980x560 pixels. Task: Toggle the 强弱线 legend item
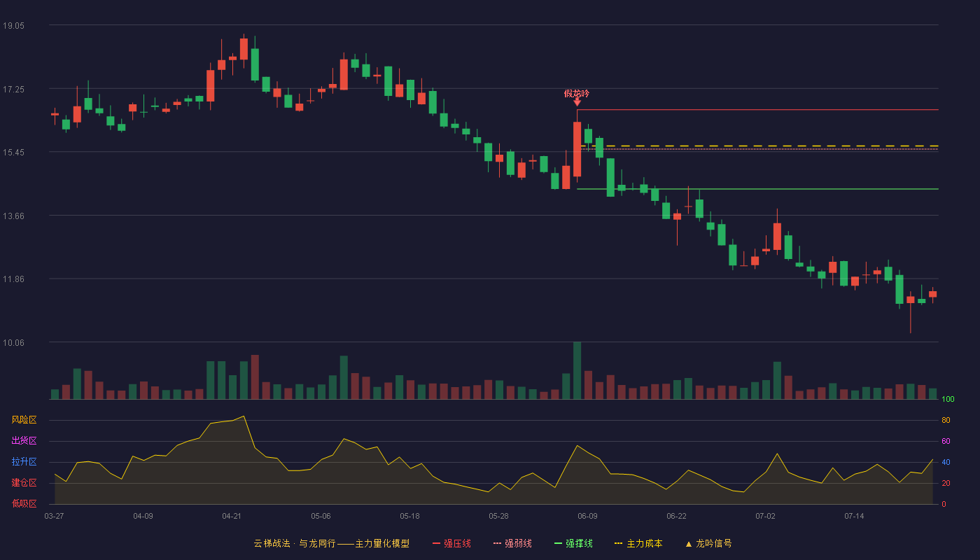[512, 543]
